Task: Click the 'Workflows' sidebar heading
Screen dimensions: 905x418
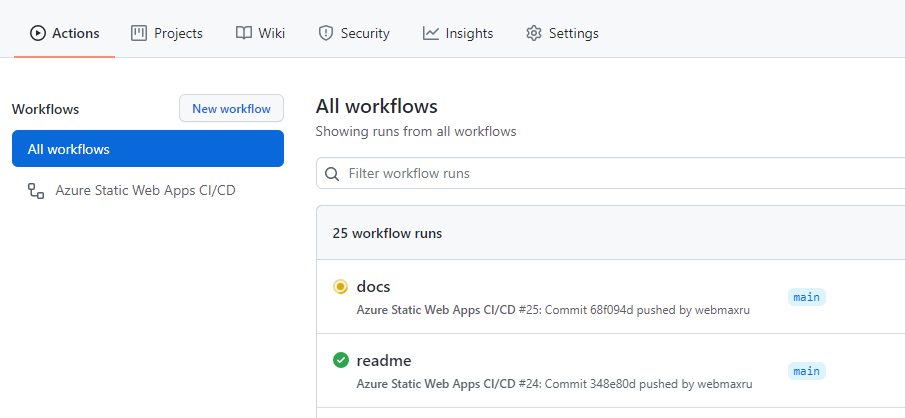Action: point(46,109)
